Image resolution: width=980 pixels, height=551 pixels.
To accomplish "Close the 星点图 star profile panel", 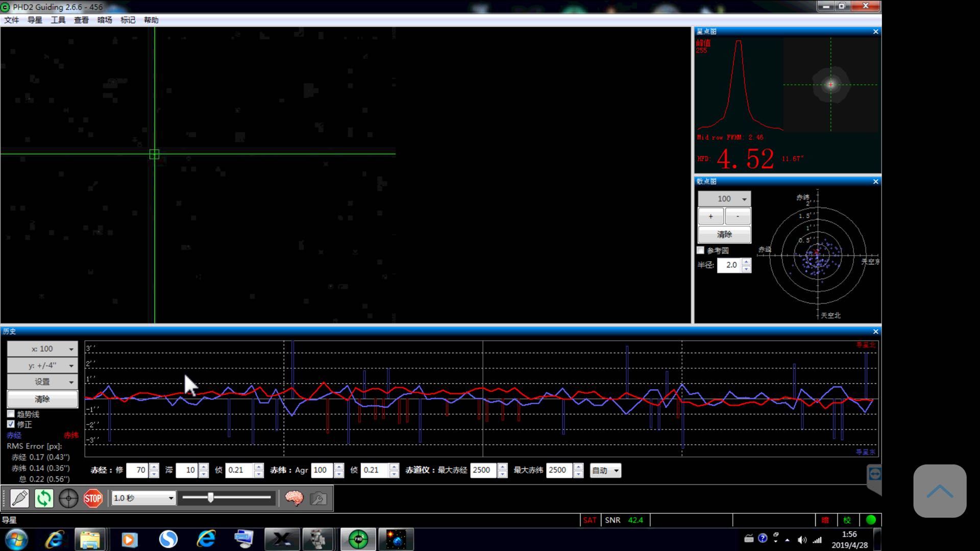I will click(x=876, y=32).
